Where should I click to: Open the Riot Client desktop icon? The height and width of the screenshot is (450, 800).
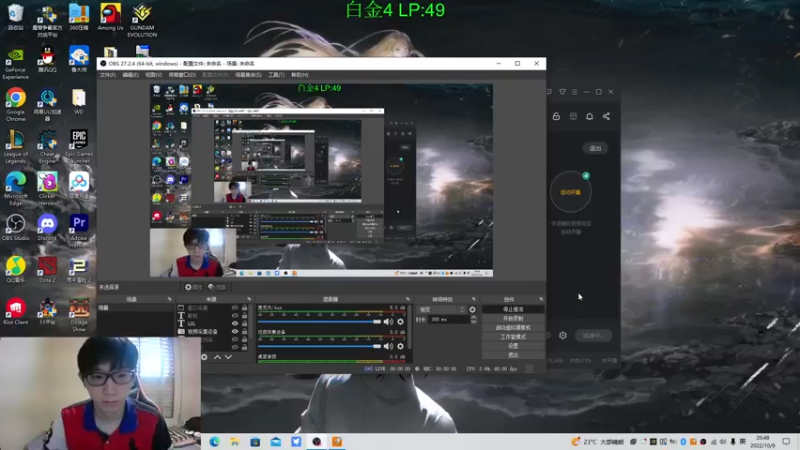click(15, 311)
